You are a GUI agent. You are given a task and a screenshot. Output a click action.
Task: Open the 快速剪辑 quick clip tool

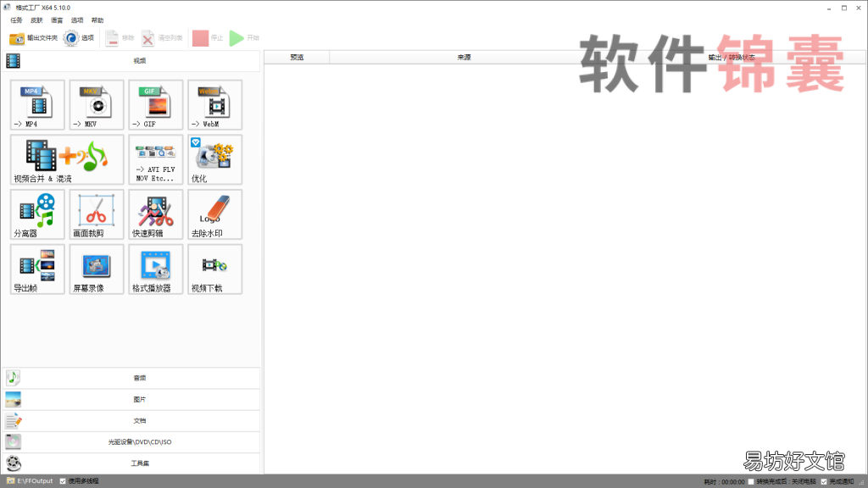[x=156, y=214]
